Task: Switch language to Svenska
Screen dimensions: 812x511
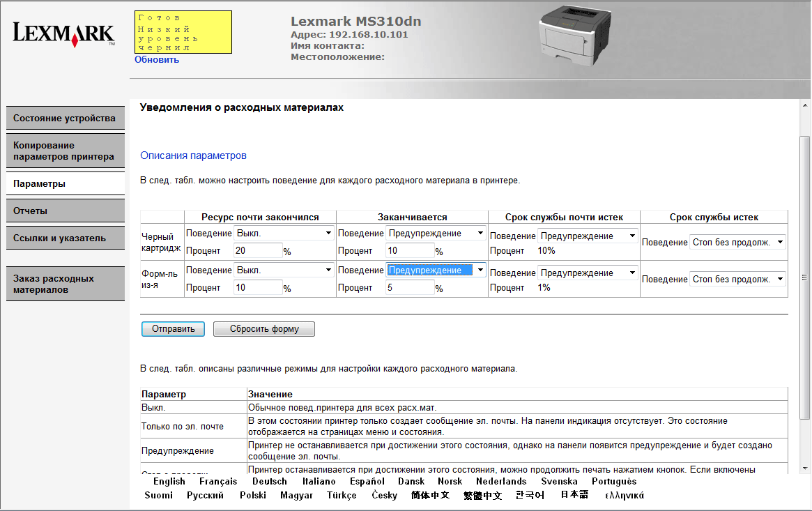Action: 559,482
